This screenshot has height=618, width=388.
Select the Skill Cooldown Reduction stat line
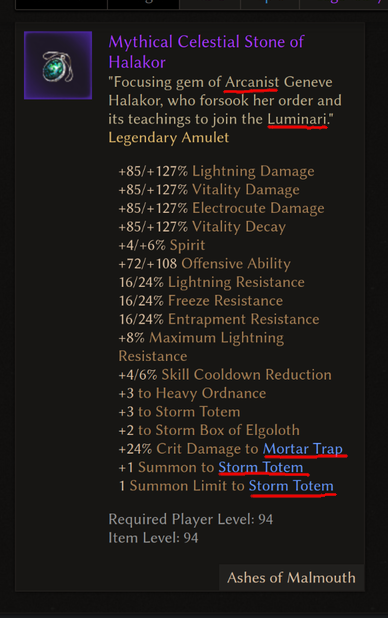pyautogui.click(x=225, y=375)
